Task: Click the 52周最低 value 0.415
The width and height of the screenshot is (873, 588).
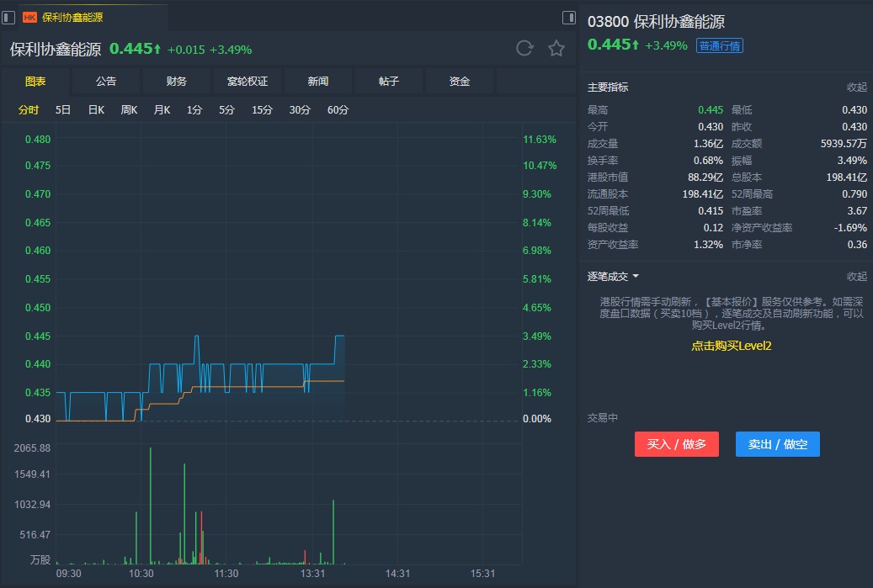Action: coord(711,211)
